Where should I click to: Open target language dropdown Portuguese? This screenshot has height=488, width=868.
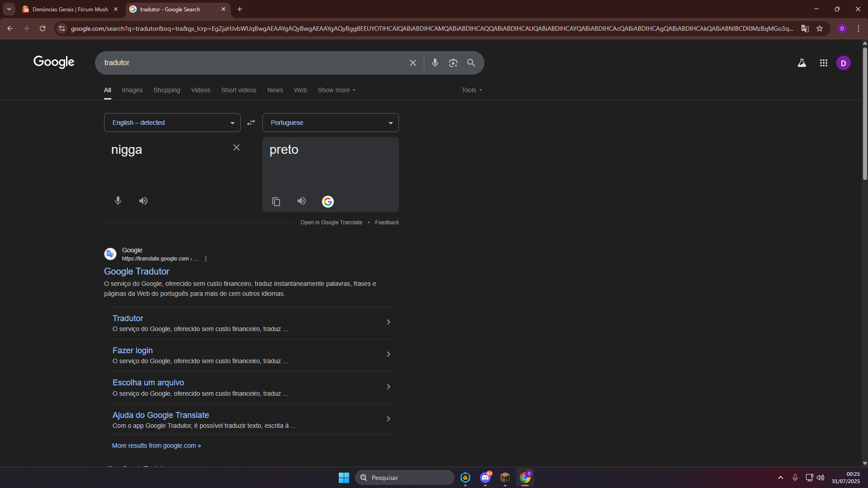click(x=330, y=123)
